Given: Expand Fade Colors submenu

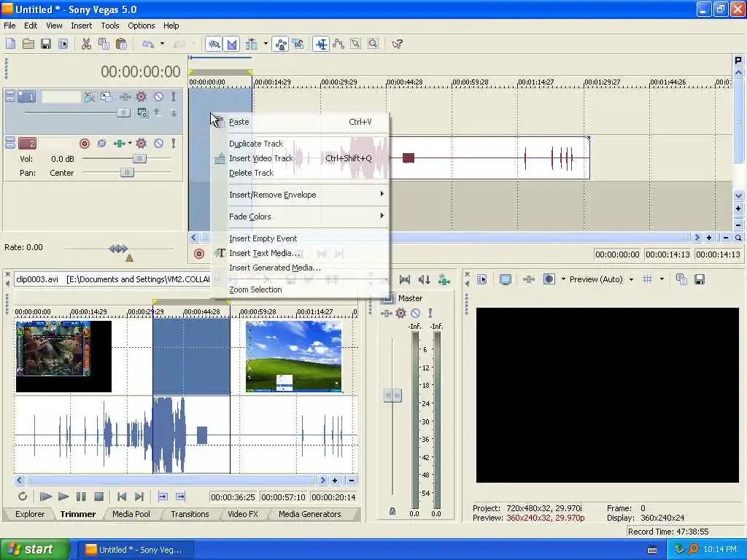Looking at the screenshot, I should pos(300,217).
